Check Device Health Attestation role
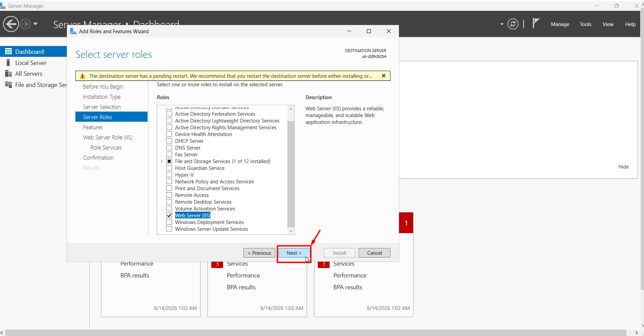Image resolution: width=644 pixels, height=336 pixels. (169, 134)
